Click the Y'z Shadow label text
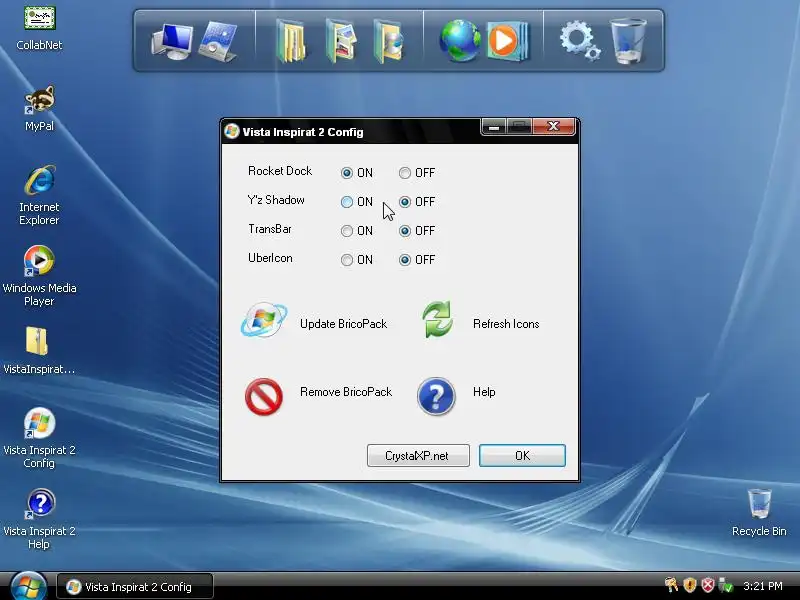This screenshot has height=600, width=800. (276, 200)
